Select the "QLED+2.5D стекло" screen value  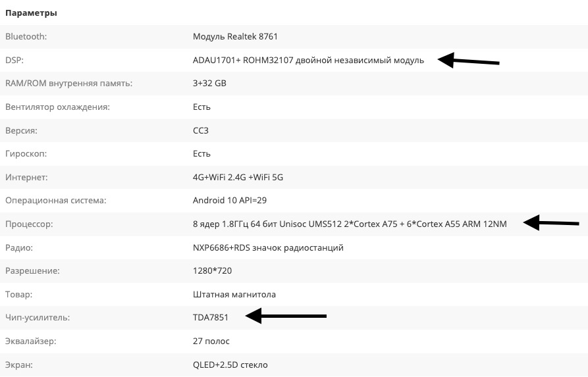click(x=230, y=364)
